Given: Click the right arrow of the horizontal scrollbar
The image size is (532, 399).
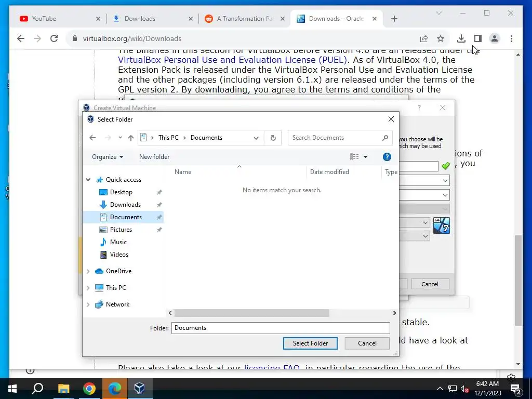Looking at the screenshot, I should click(394, 313).
